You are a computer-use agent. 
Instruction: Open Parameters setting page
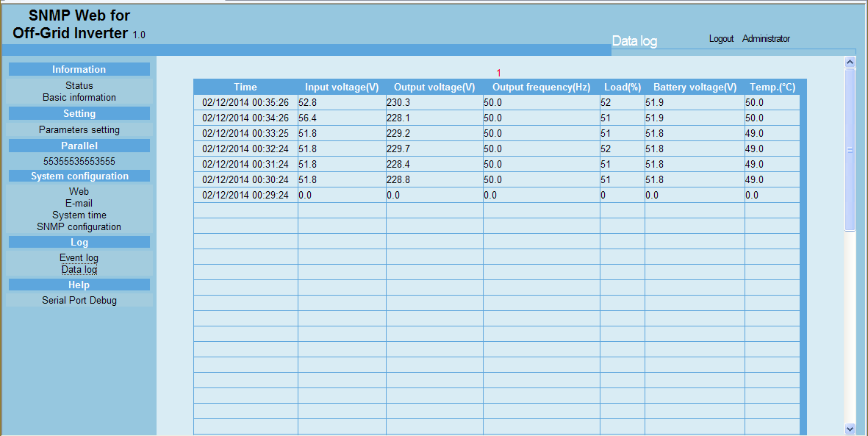click(x=79, y=129)
